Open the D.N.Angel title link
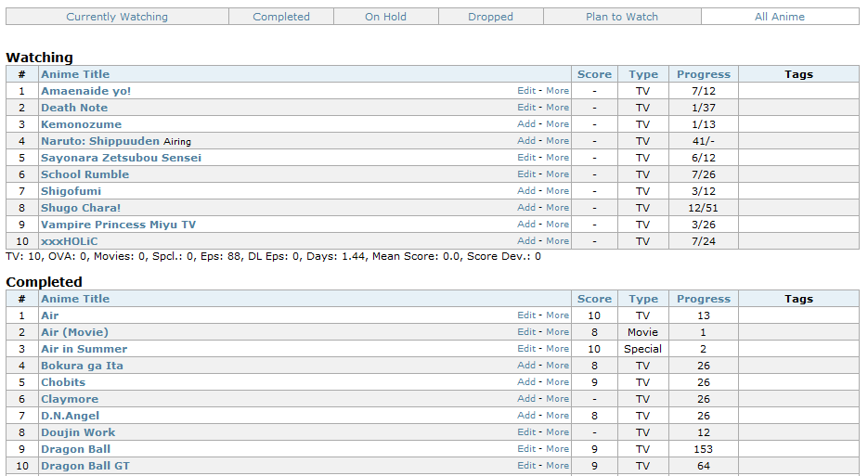 71,416
